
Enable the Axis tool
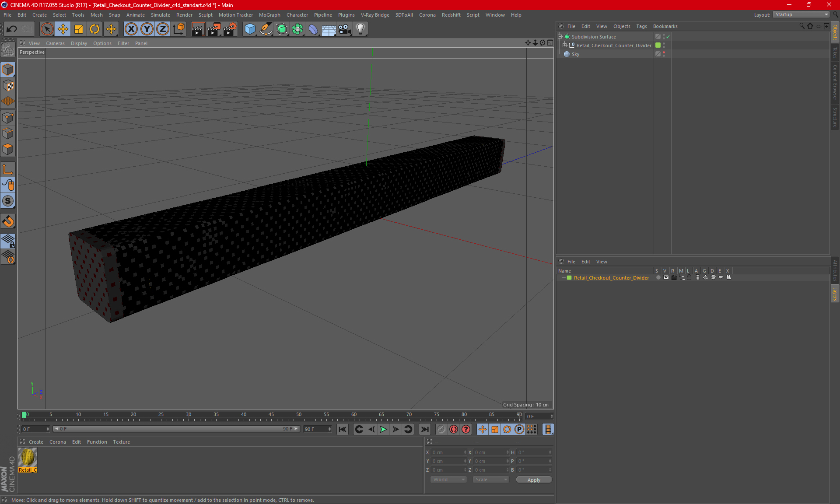click(8, 169)
